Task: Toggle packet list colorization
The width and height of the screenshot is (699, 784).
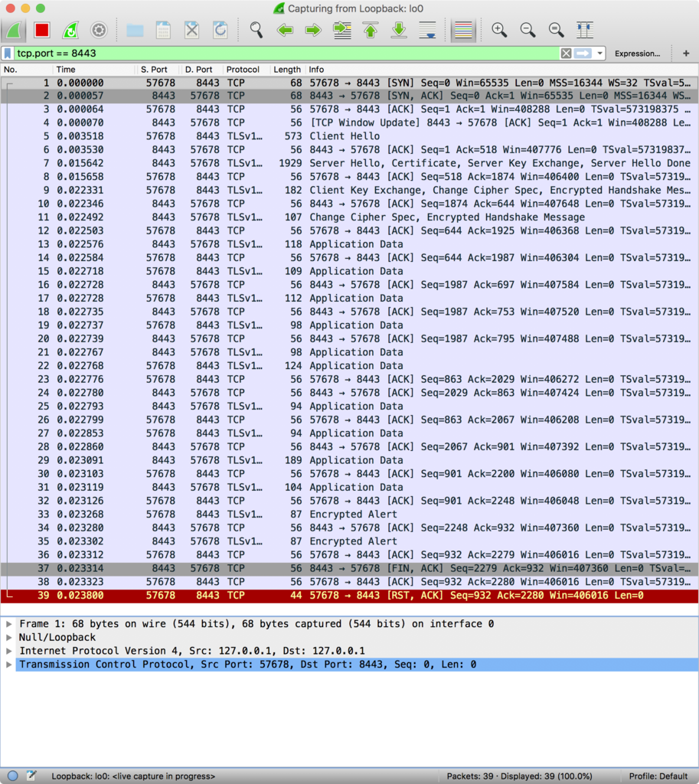Action: [463, 31]
